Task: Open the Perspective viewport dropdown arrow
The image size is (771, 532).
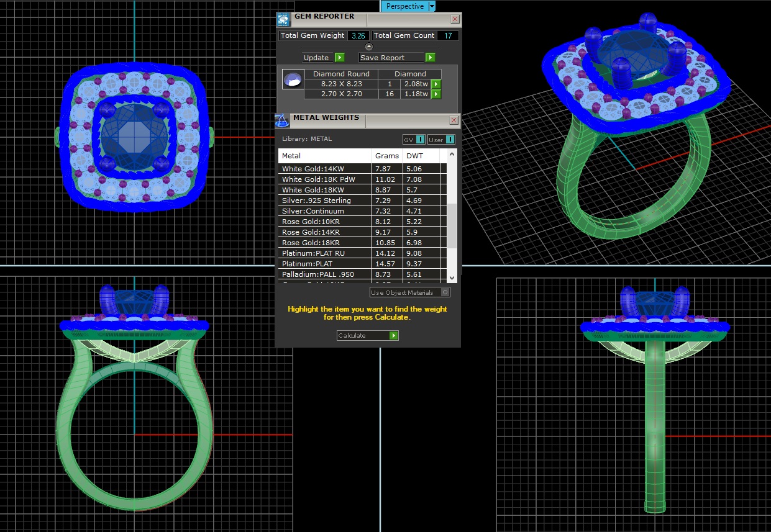Action: 432,6
